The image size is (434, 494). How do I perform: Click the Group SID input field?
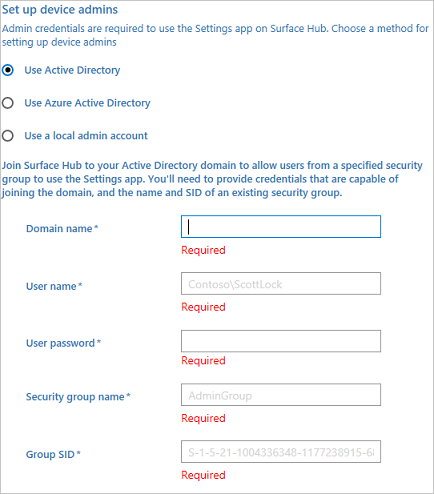[281, 452]
